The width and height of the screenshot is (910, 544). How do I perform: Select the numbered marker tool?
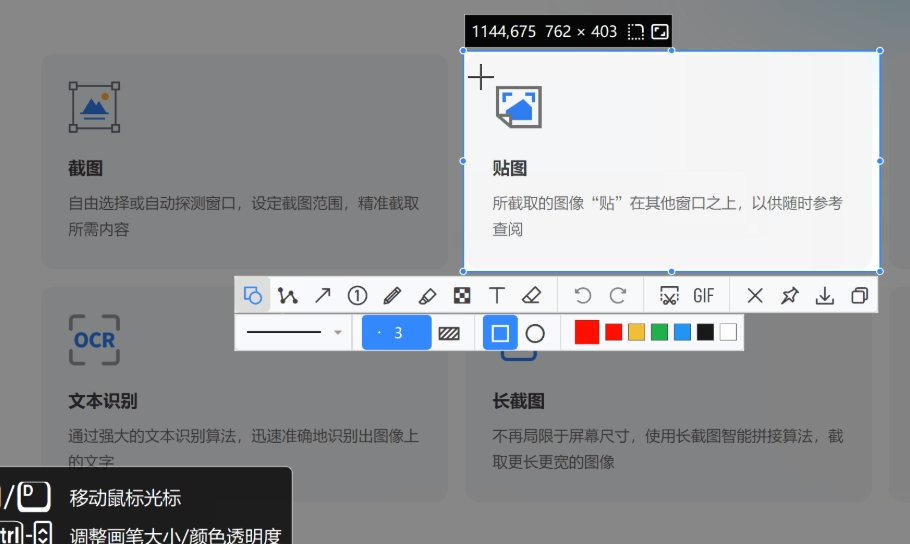[x=357, y=295]
